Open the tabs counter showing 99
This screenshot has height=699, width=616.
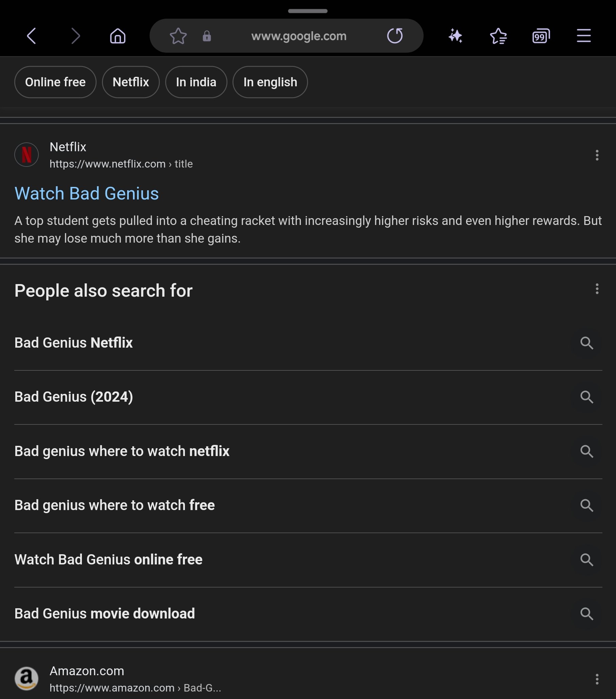[x=541, y=36]
